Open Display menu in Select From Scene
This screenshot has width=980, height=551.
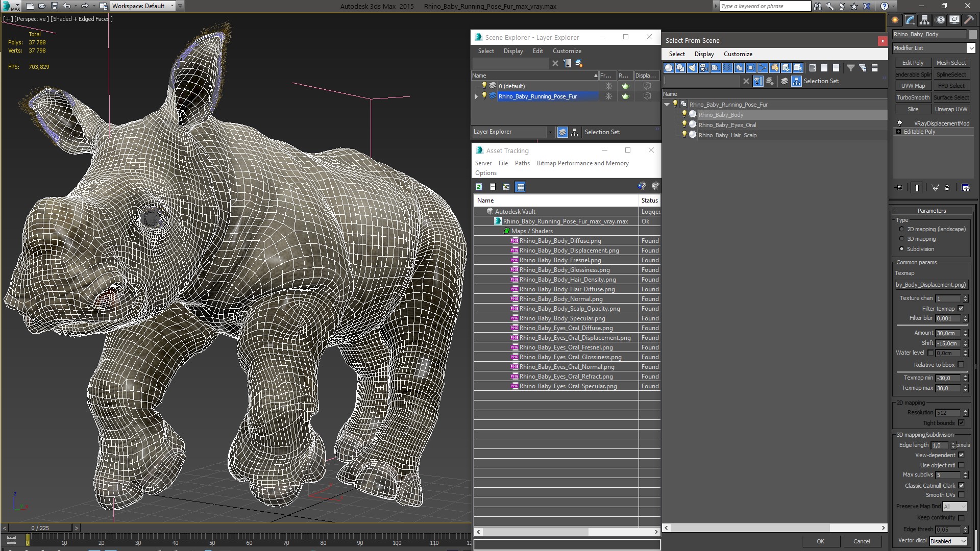coord(704,54)
